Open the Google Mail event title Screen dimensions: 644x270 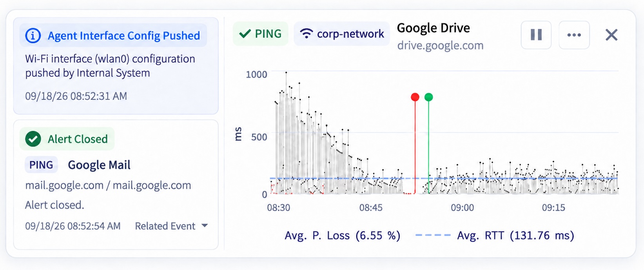coord(99,165)
